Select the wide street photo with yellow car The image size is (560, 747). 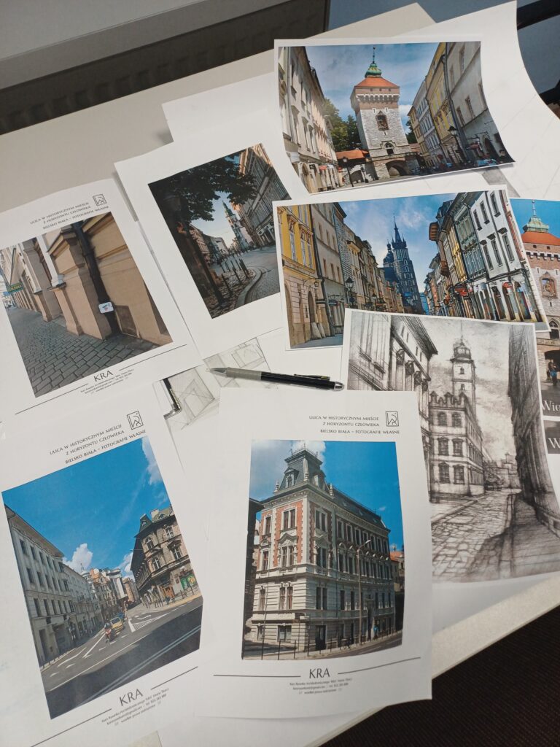102,576
